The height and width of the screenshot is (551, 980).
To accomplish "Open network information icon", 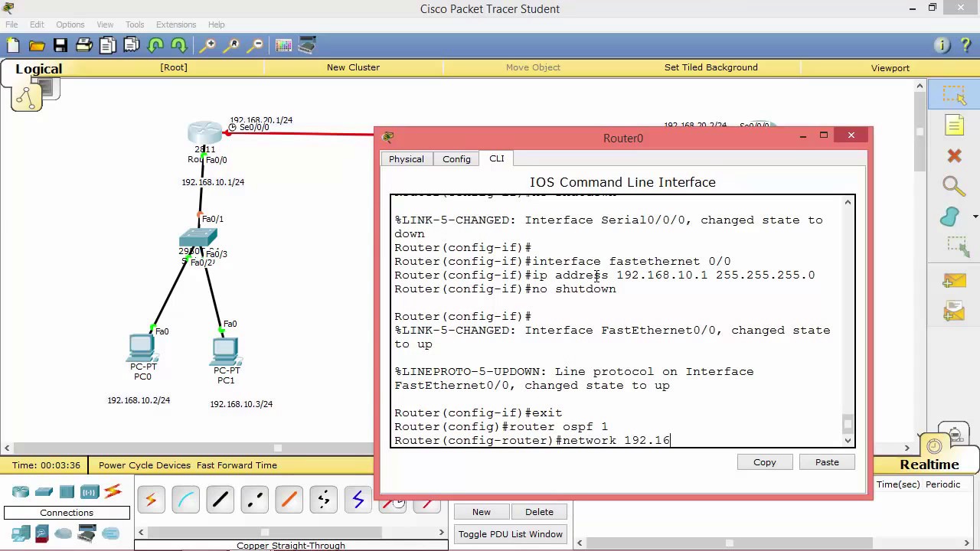I will coord(942,46).
